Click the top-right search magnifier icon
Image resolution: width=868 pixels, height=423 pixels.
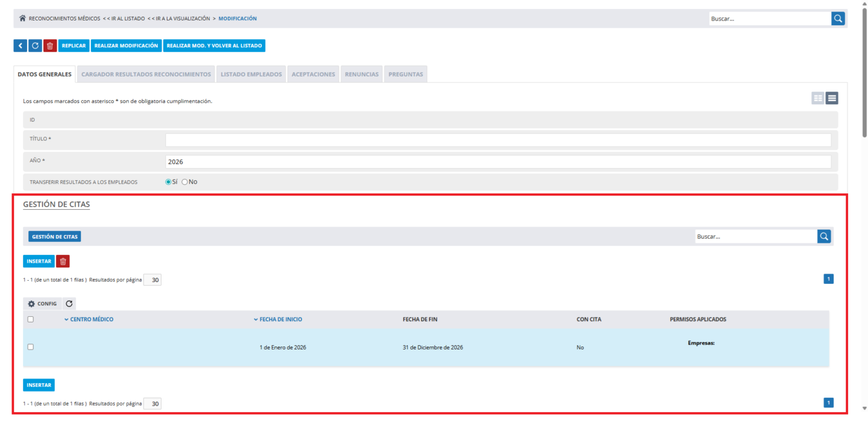tap(838, 19)
